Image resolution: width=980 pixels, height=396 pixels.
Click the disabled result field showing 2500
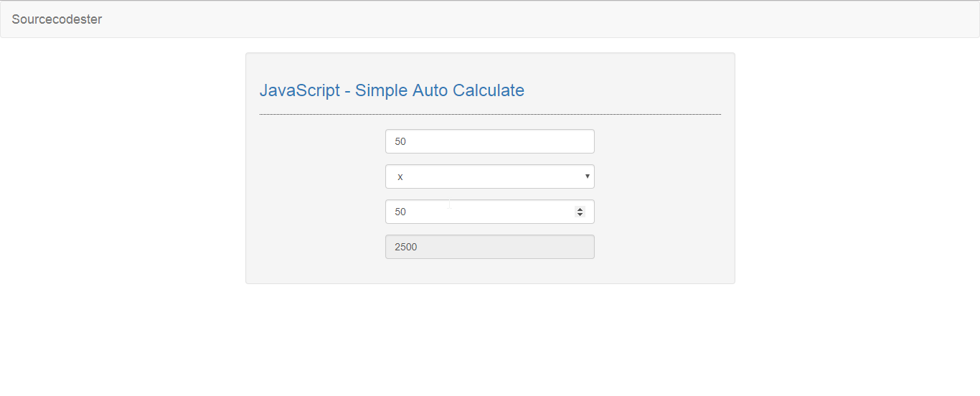[490, 247]
